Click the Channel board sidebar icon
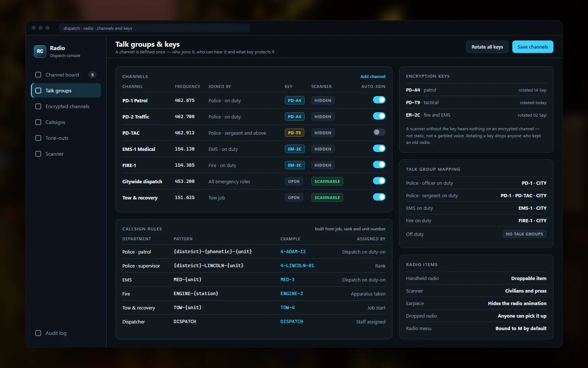The width and height of the screenshot is (588, 368). click(38, 75)
